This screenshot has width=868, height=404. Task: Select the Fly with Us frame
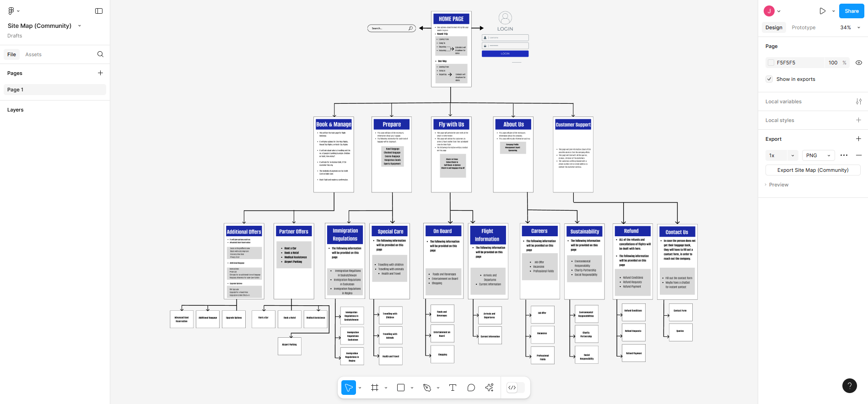(x=451, y=154)
